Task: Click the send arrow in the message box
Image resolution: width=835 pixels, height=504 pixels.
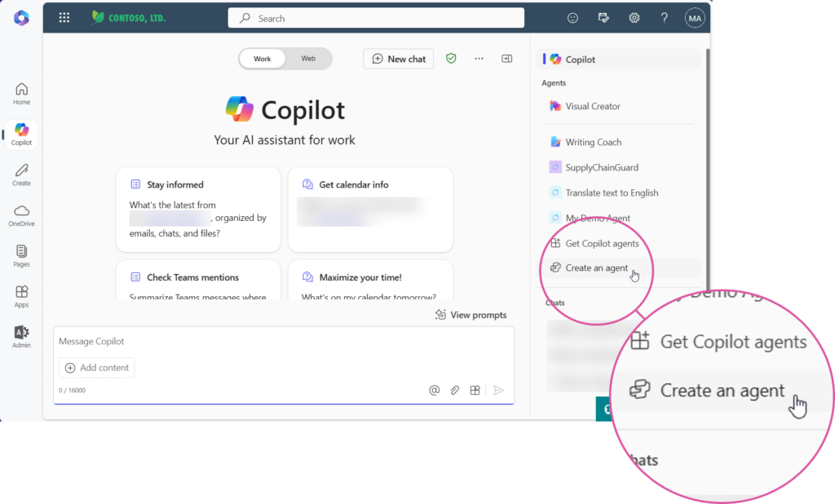Action: (498, 391)
